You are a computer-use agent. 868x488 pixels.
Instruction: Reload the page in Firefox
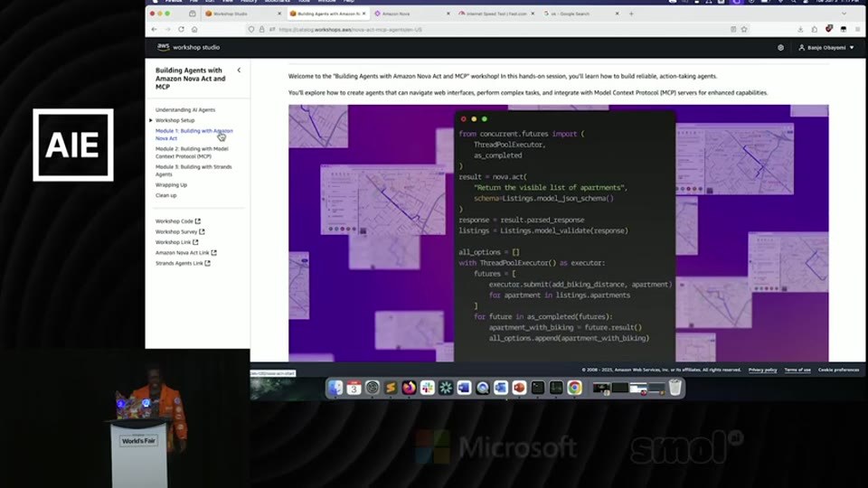click(181, 29)
